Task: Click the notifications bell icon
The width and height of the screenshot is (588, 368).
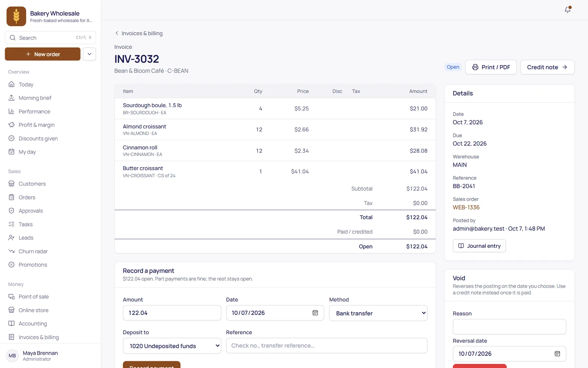Action: coord(568,10)
